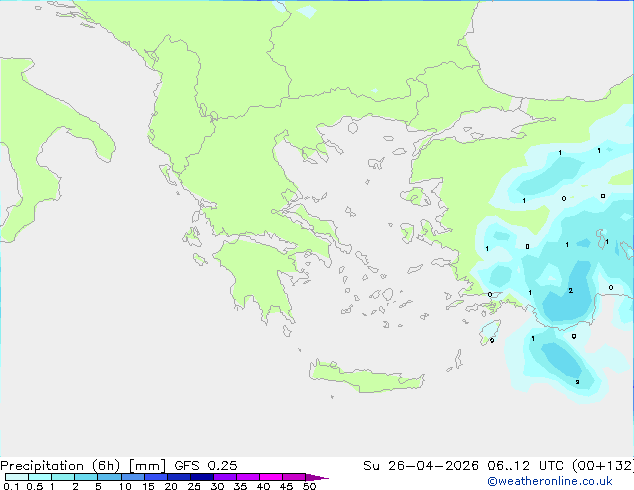Click the '10' legend scale label
634x490 pixels.
tap(125, 486)
